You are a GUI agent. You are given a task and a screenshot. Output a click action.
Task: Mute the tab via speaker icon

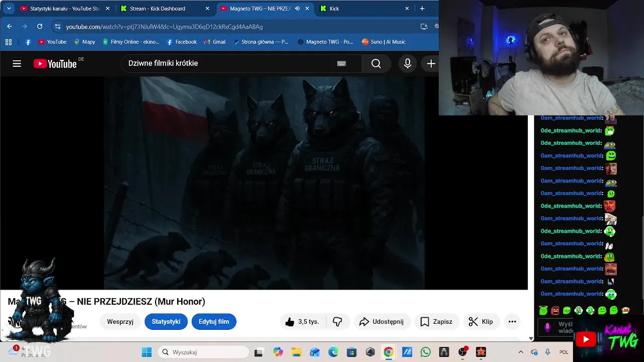coord(297,9)
